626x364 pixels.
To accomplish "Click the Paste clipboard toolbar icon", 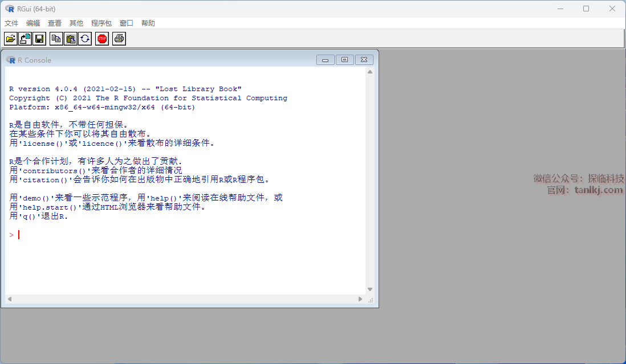I will point(71,39).
